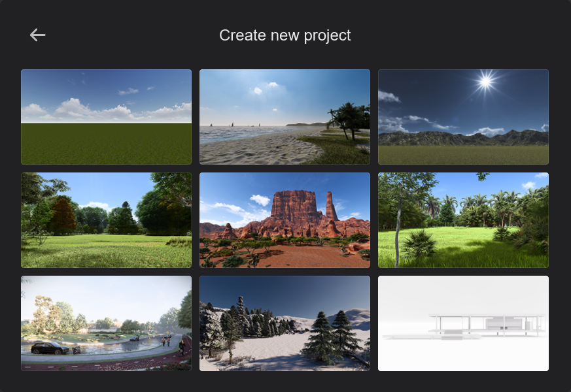571x392 pixels.
Task: Pick the white studio pavilion template
Action: [463, 323]
